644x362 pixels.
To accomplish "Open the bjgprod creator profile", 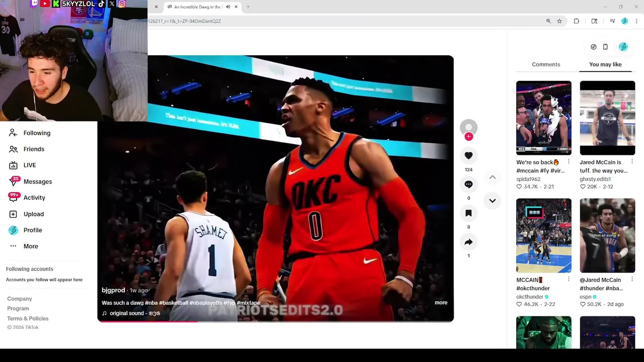I will (x=113, y=290).
